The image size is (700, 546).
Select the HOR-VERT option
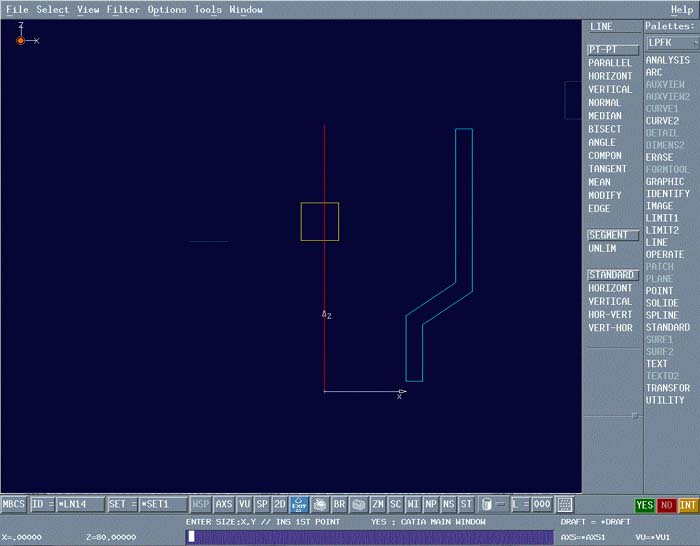click(610, 315)
